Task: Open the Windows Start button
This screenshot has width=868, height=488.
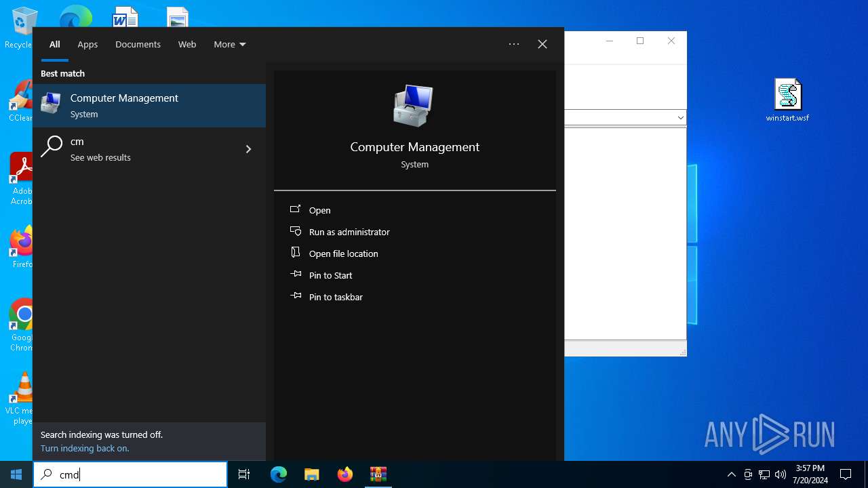Action: click(x=16, y=474)
